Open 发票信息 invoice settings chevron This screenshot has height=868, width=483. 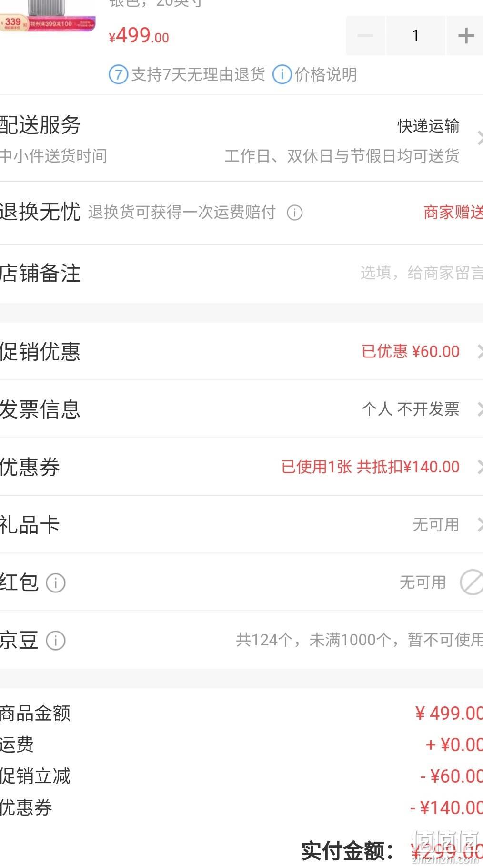pos(480,409)
